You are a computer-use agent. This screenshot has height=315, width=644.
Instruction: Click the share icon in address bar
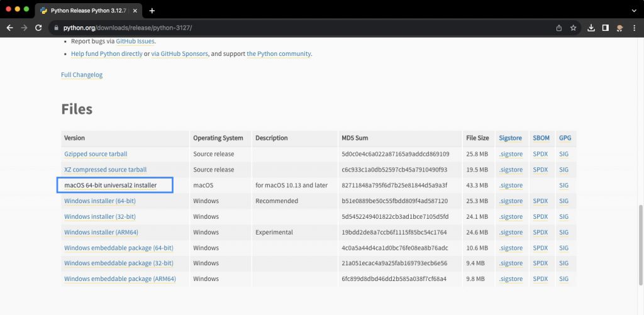(x=558, y=28)
